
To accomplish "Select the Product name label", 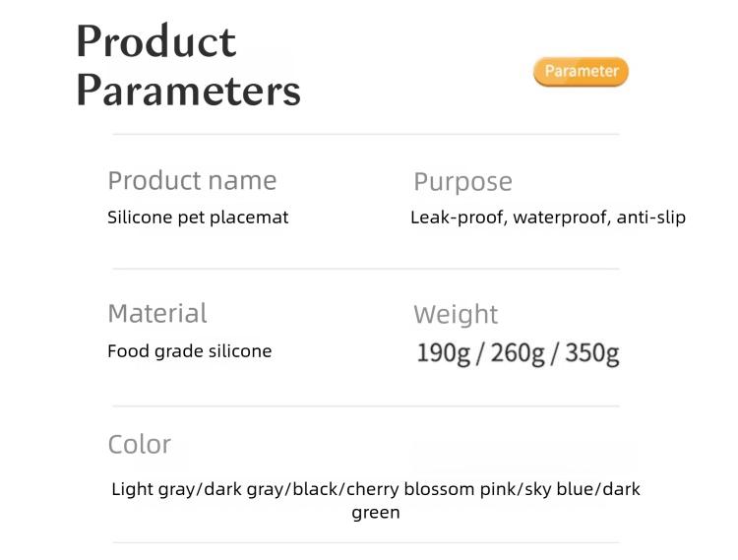I will point(192,181).
